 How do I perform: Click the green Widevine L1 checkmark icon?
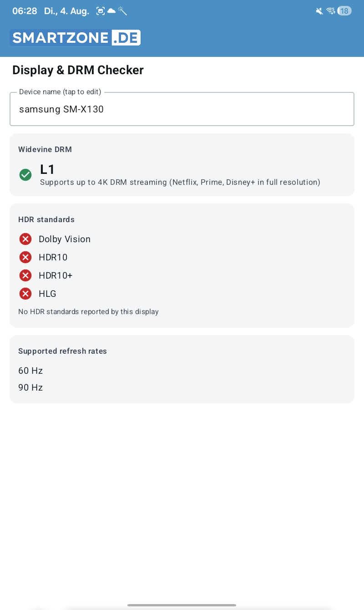pyautogui.click(x=25, y=175)
